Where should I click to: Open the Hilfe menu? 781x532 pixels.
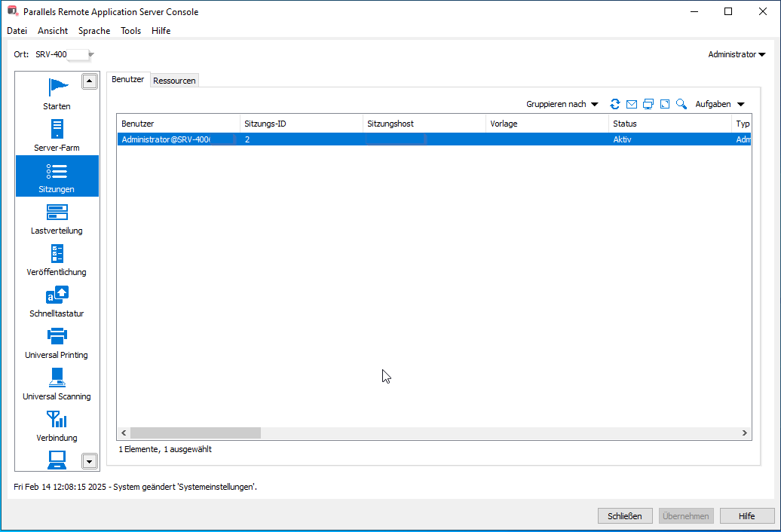tap(161, 31)
